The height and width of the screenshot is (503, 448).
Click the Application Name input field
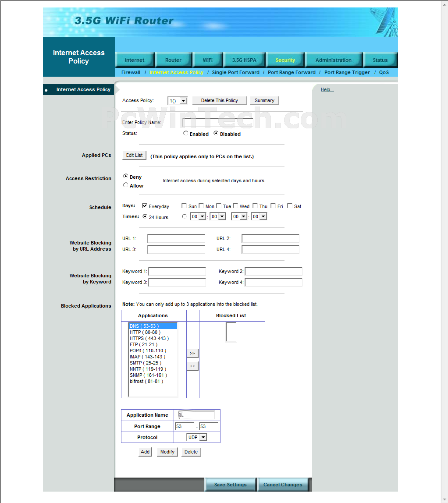tap(196, 415)
